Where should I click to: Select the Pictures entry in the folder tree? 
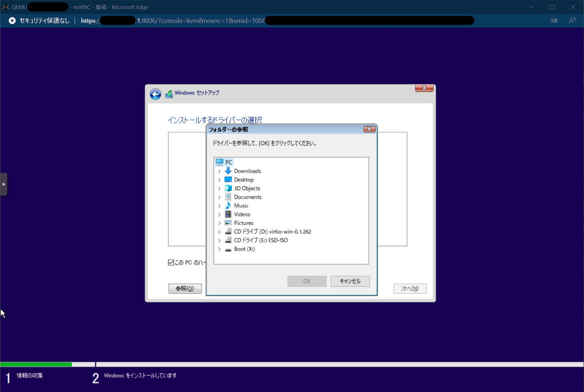coord(244,223)
